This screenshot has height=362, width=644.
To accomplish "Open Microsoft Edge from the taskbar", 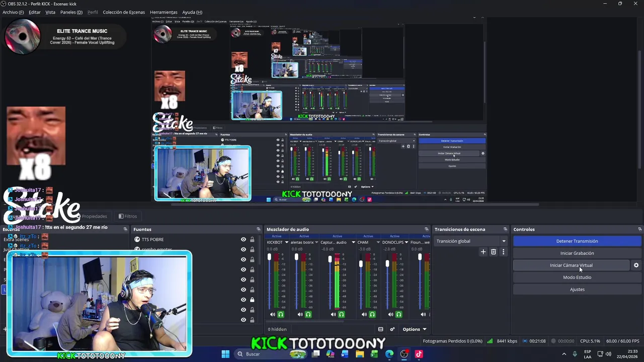I will pos(389,354).
